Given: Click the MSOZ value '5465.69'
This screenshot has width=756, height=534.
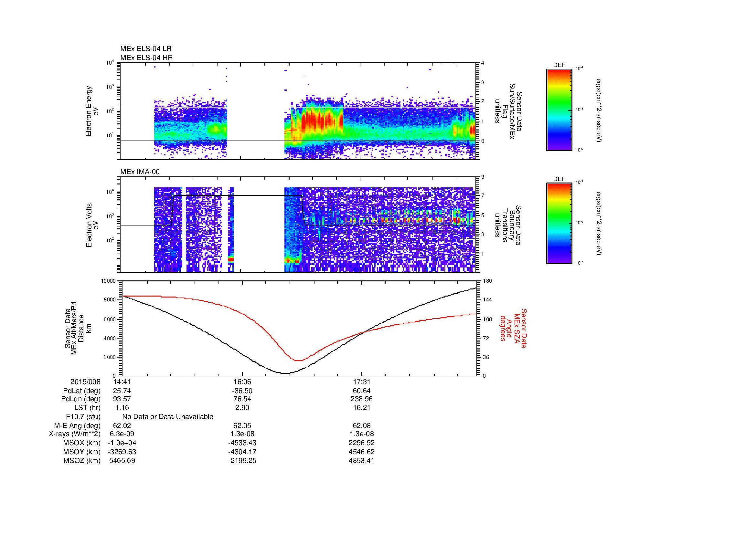Looking at the screenshot, I should (x=122, y=461).
